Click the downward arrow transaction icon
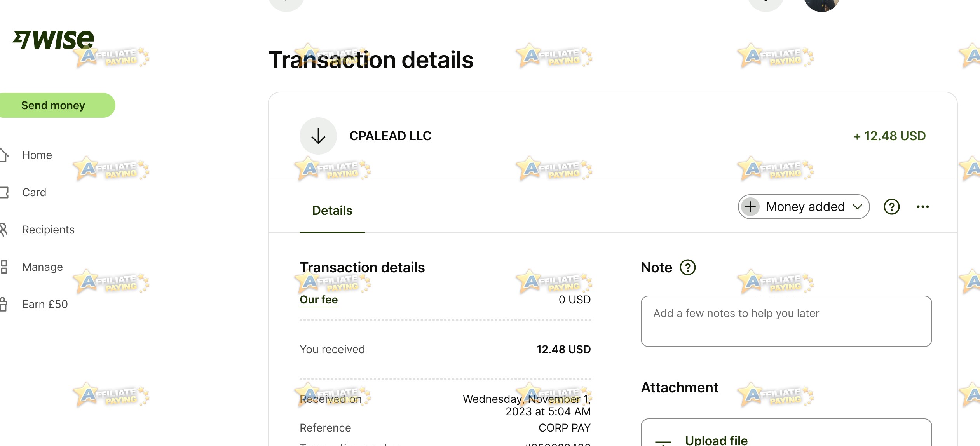The height and width of the screenshot is (446, 980). click(x=318, y=136)
